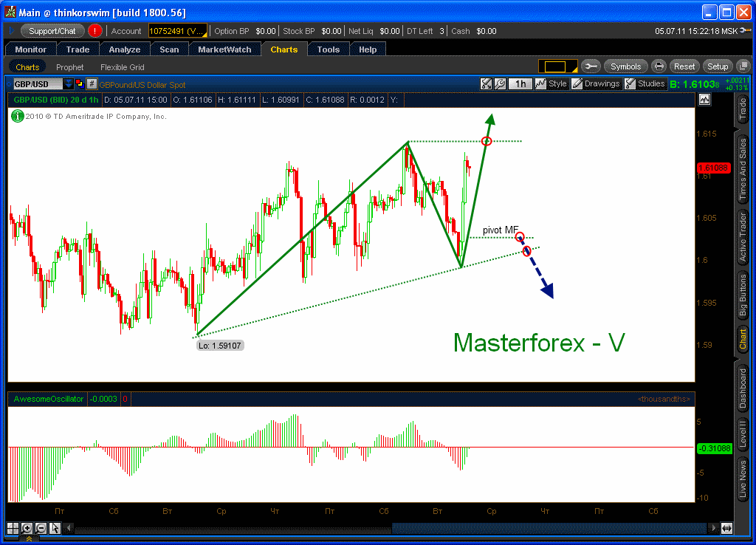
Task: Open the Help tab
Action: pos(368,49)
